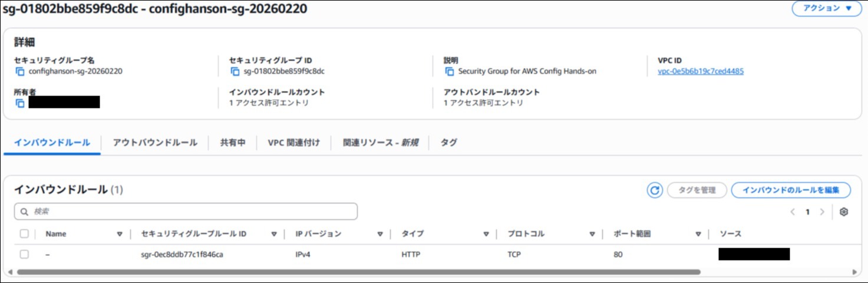Copy the security group description text
This screenshot has width=868, height=283.
pyautogui.click(x=450, y=71)
